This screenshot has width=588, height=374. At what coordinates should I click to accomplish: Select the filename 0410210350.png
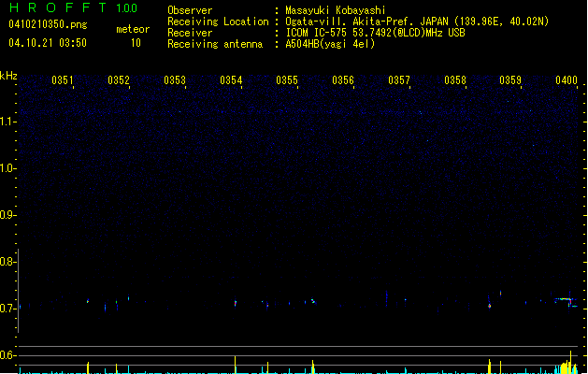pyautogui.click(x=48, y=24)
